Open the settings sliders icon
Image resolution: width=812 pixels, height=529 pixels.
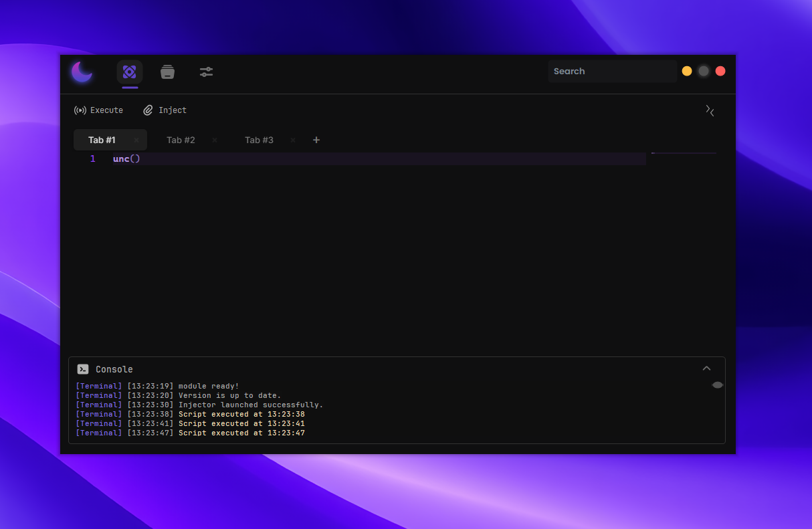206,72
